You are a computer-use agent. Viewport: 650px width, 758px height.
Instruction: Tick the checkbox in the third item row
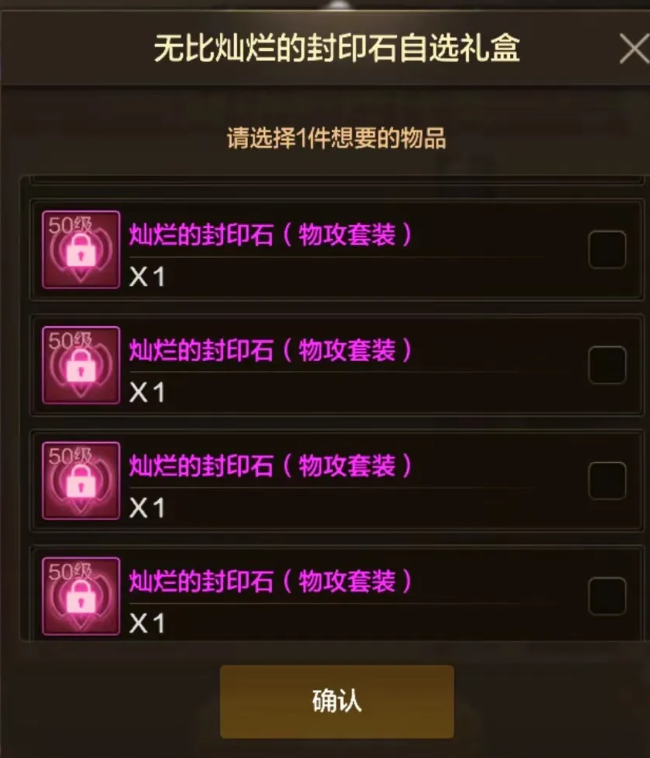point(607,481)
